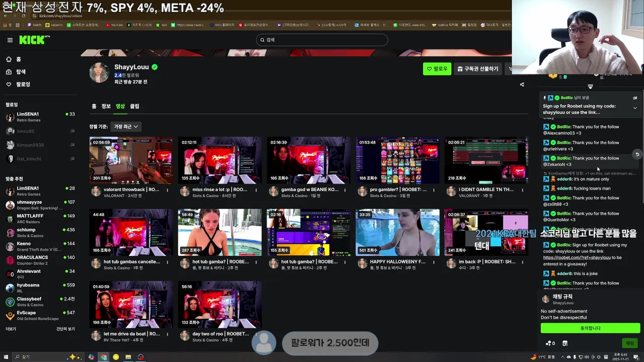Open the 가장 최근 sort dropdown
Viewport: 644px width, 362px height.
(126, 126)
